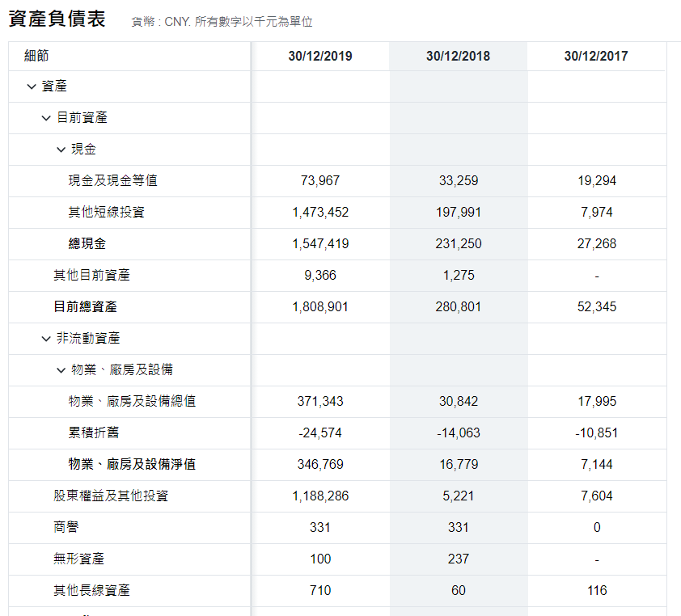Click the value 1,547,419
Image resolution: width=681 pixels, height=616 pixels.
[320, 243]
